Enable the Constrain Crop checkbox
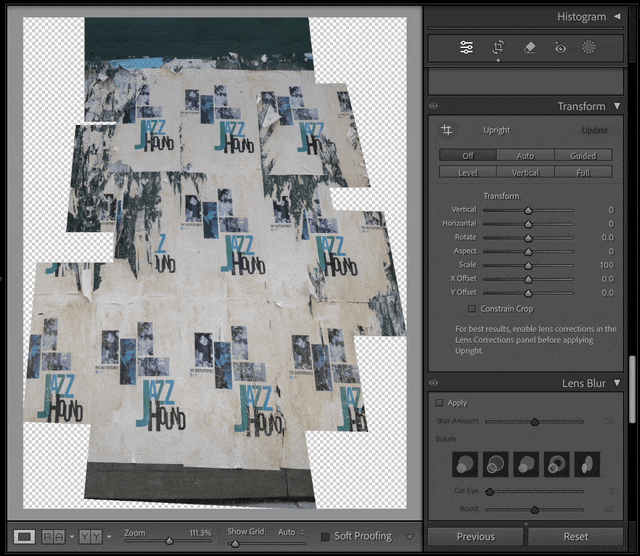This screenshot has width=640, height=556. pos(472,309)
